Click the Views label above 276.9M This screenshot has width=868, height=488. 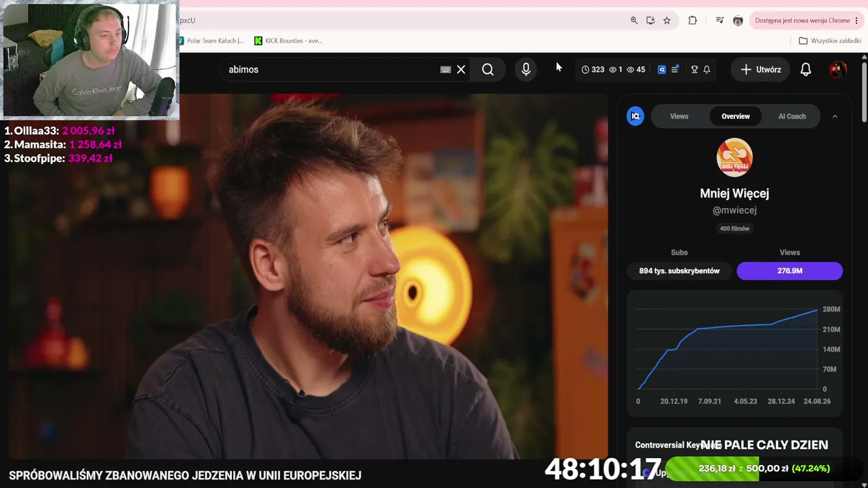pyautogui.click(x=790, y=252)
